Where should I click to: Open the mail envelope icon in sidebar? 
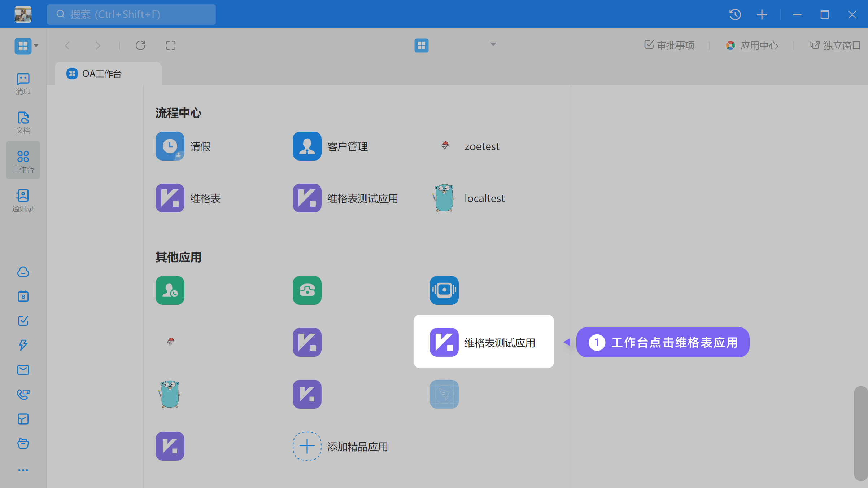coord(23,370)
